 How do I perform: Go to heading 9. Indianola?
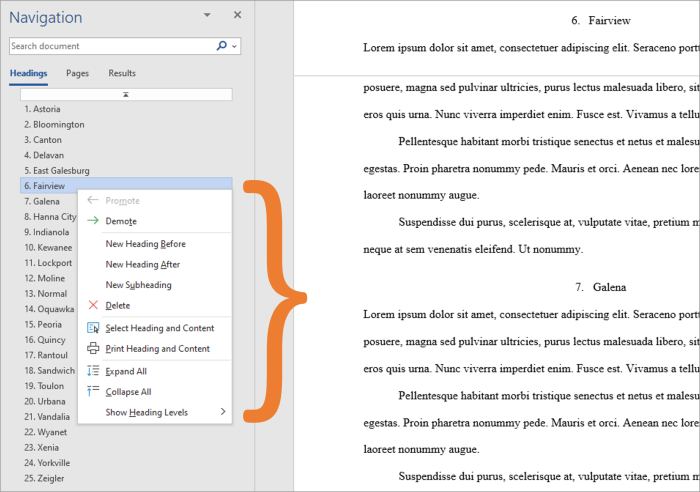pyautogui.click(x=46, y=232)
